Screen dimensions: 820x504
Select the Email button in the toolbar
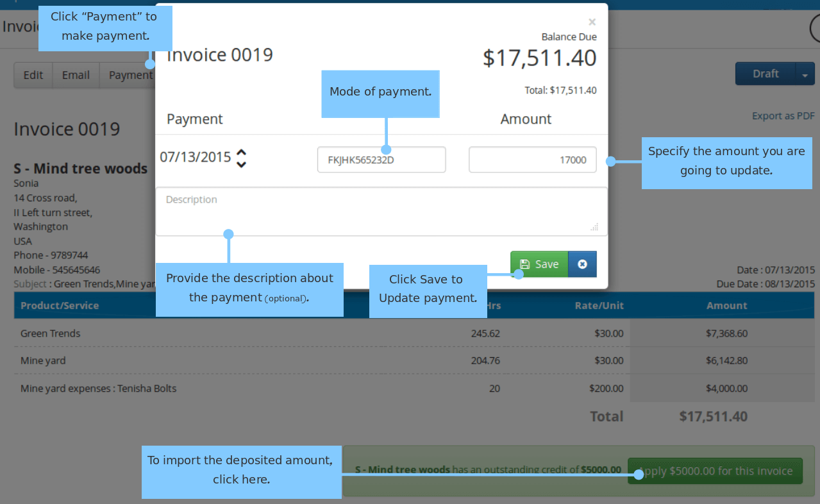[76, 75]
